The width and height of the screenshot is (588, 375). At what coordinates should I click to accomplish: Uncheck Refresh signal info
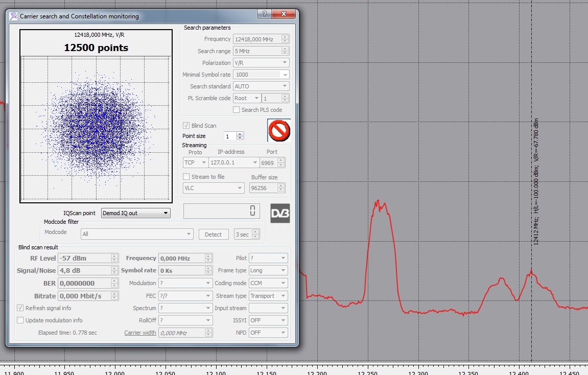click(x=20, y=308)
